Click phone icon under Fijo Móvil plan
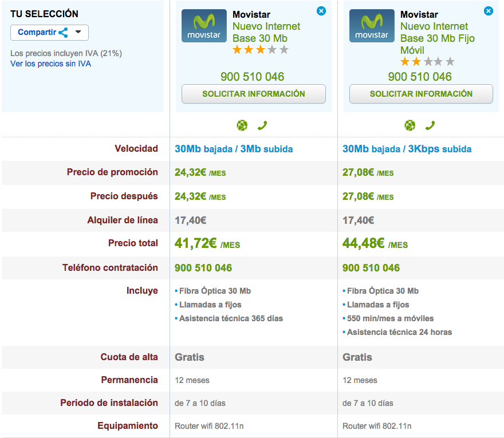 (430, 125)
